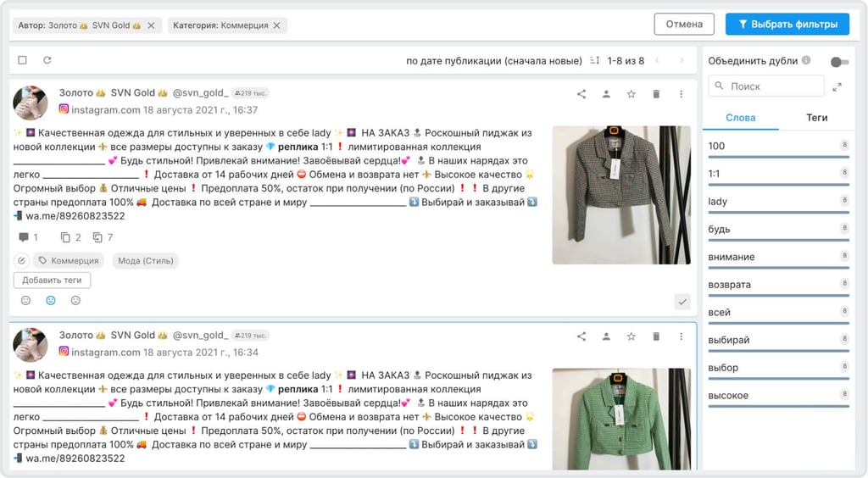Star the 16:34 post
Image resolution: width=868 pixels, height=478 pixels.
[631, 336]
